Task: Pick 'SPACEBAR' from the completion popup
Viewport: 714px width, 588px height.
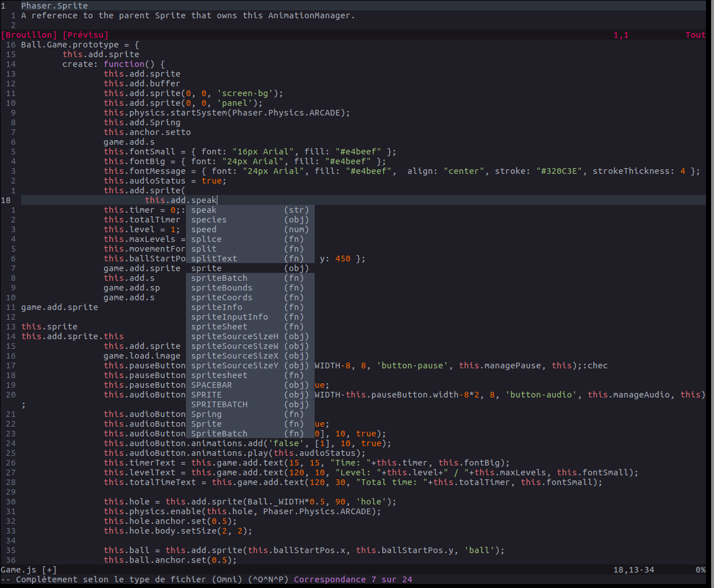Action: click(250, 385)
